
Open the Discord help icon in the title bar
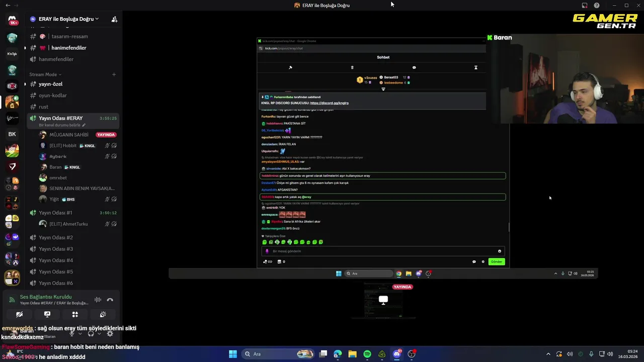(597, 5)
